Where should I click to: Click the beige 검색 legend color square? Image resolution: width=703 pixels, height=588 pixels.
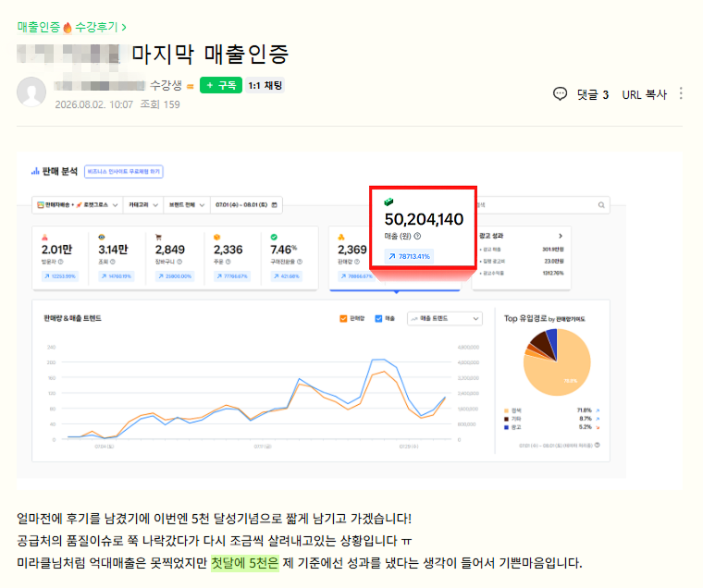point(506,410)
